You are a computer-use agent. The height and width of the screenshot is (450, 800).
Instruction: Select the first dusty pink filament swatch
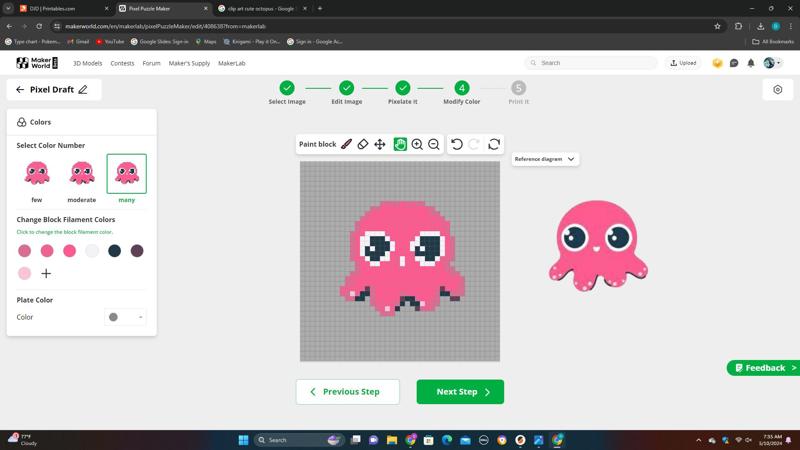point(24,251)
